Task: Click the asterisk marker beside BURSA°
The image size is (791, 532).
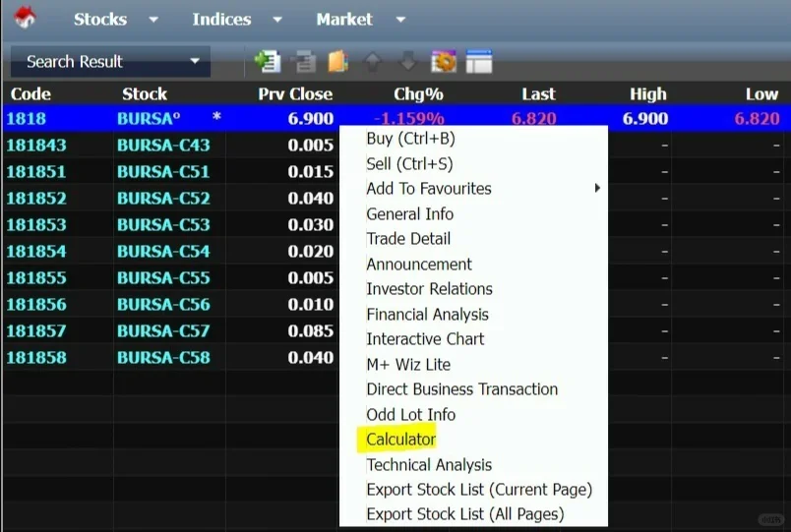Action: tap(216, 117)
